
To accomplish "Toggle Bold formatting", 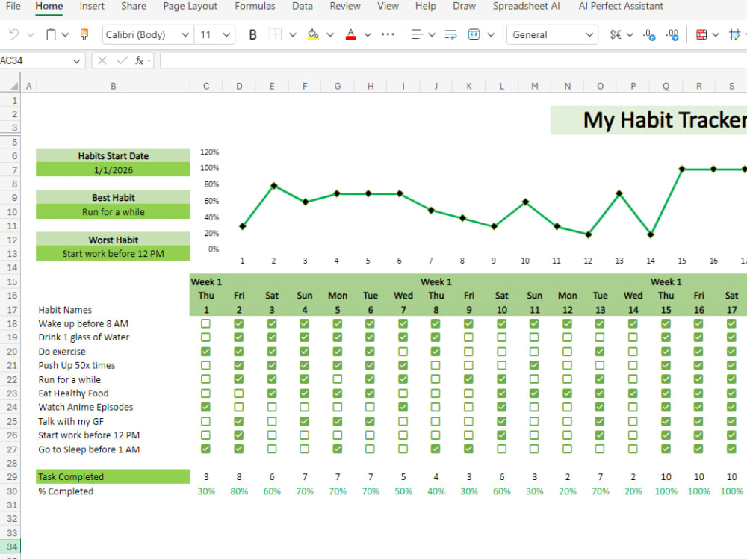I will coord(253,34).
